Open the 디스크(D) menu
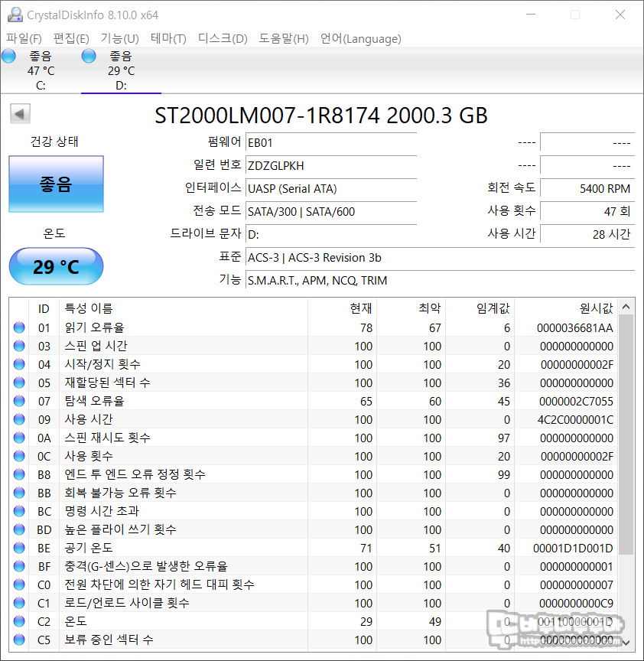 tap(223, 39)
